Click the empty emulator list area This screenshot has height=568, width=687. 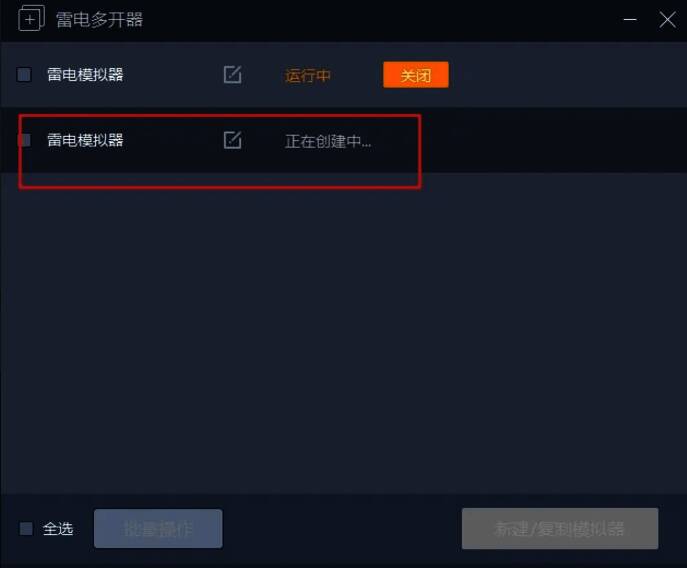[x=344, y=333]
